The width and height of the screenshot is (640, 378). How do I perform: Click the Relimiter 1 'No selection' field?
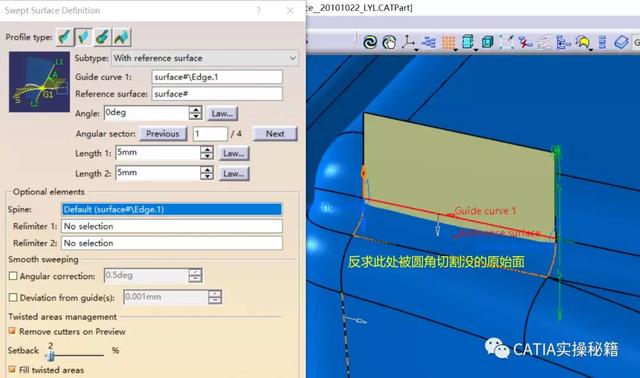[x=172, y=226]
